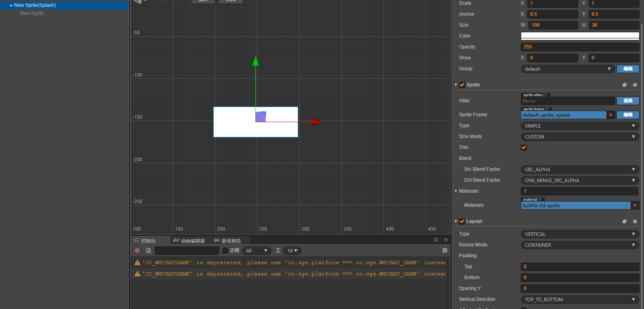Click the Materials count field
Image resolution: width=644 pixels, height=309 pixels.
(580, 191)
